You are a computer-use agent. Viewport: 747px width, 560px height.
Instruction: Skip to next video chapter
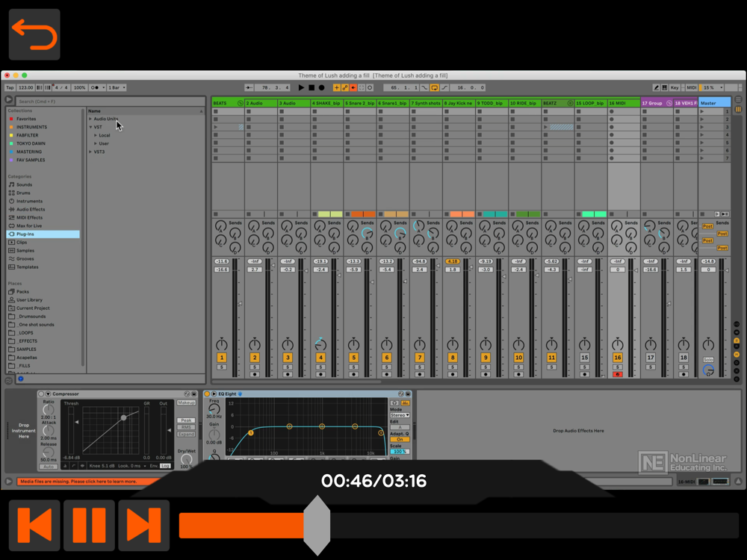coord(144,525)
